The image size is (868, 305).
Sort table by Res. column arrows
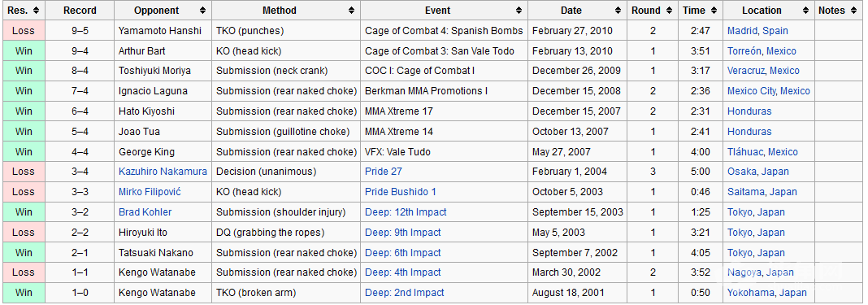(x=36, y=11)
